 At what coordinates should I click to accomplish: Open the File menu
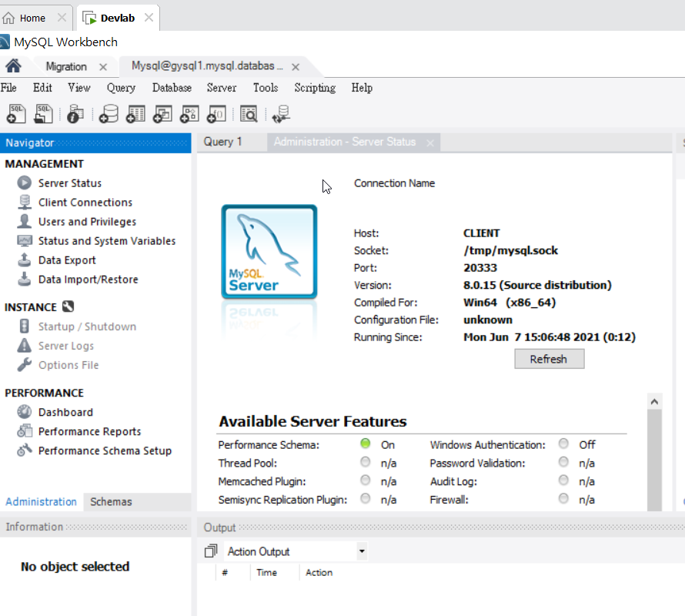(x=8, y=88)
